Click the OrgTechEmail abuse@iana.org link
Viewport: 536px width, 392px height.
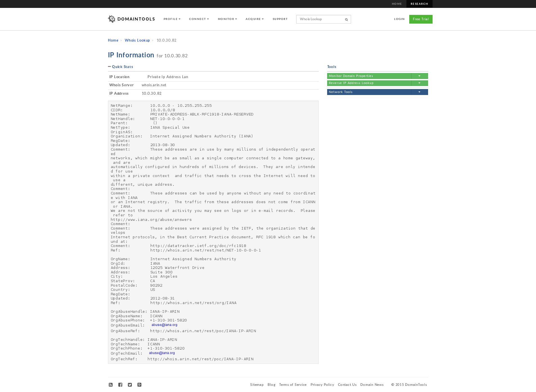162,353
